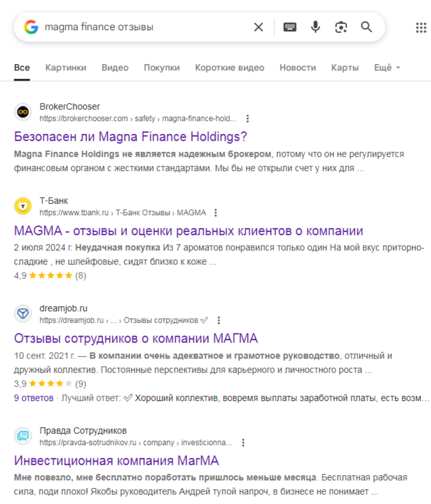Click the www.tbank.ru URL breadcrumb
The image size is (431, 504).
tap(123, 213)
